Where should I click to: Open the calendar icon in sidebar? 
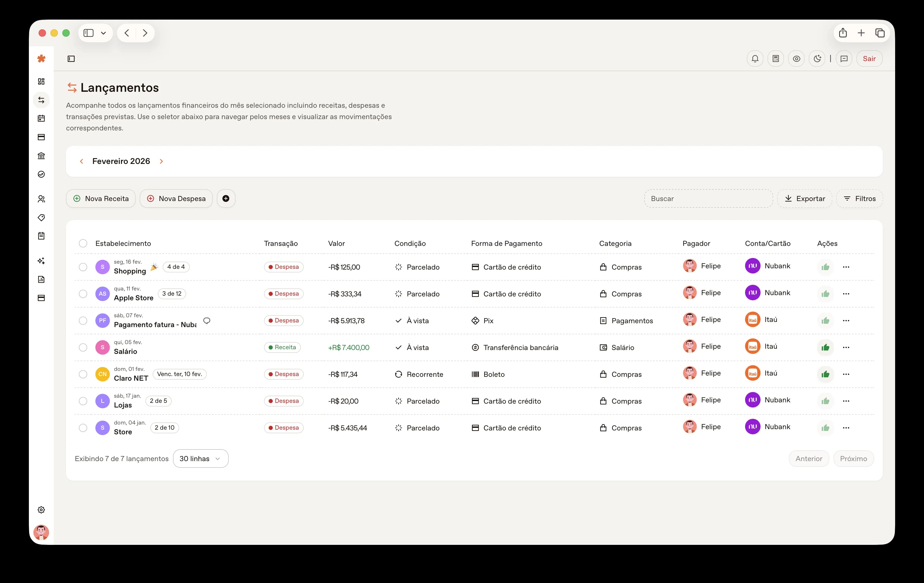42,119
